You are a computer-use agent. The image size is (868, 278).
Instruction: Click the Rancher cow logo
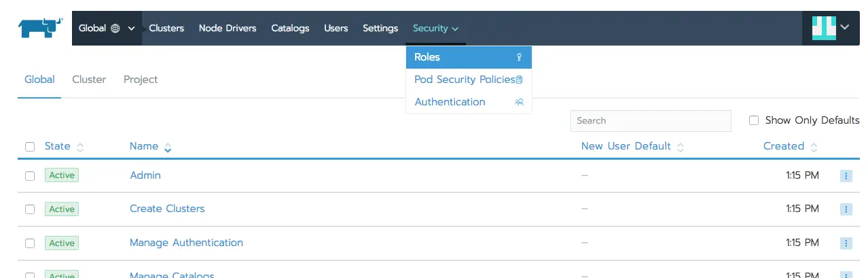coord(41,28)
